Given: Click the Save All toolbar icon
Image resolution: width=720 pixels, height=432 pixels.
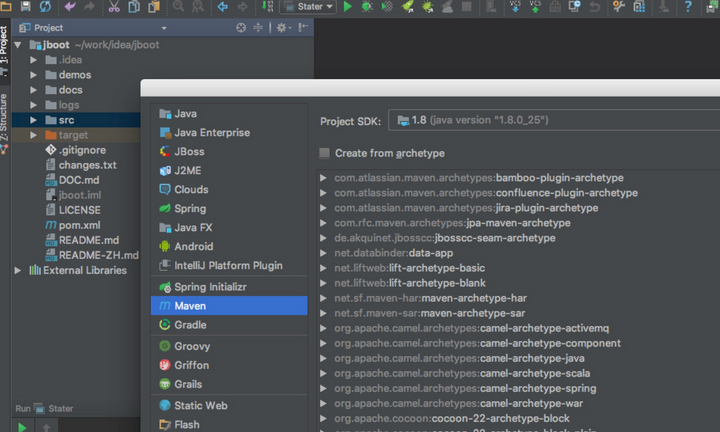Looking at the screenshot, I should pos(25,6).
